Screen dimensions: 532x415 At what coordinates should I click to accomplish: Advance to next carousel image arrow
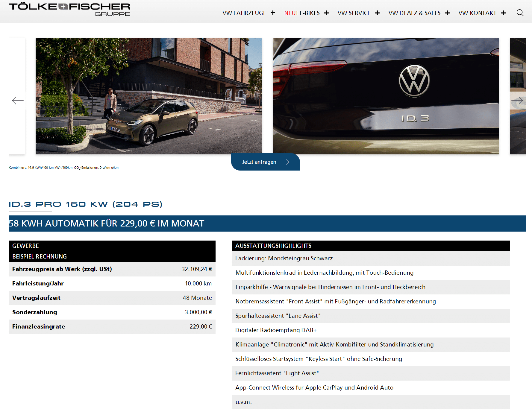tap(517, 101)
